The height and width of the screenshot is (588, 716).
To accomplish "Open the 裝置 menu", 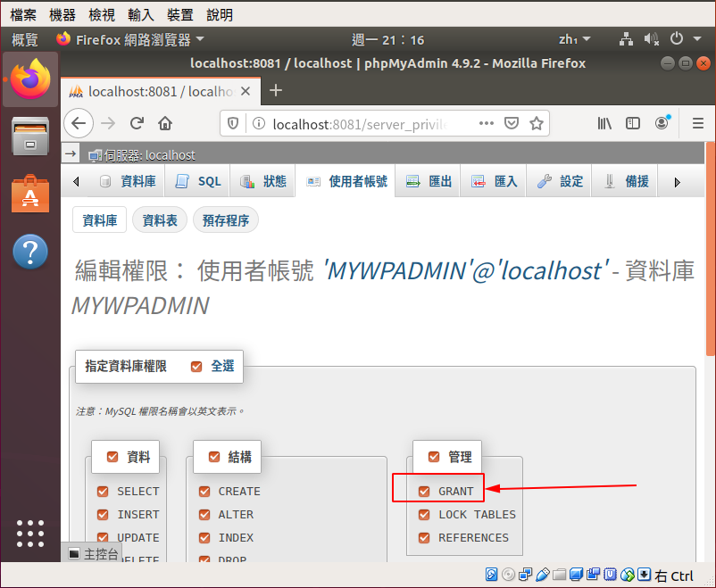I will coord(180,15).
